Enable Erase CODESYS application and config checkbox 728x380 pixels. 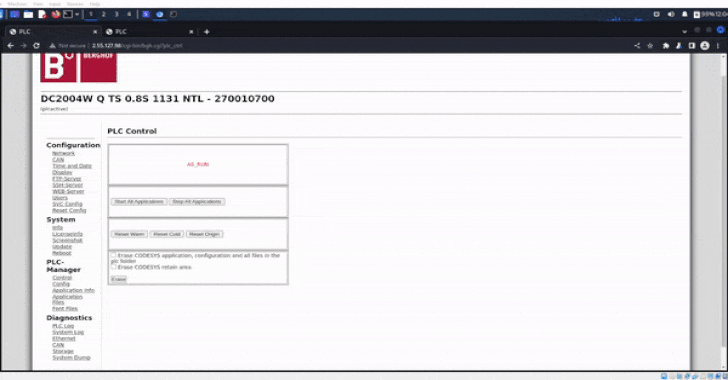[113, 255]
